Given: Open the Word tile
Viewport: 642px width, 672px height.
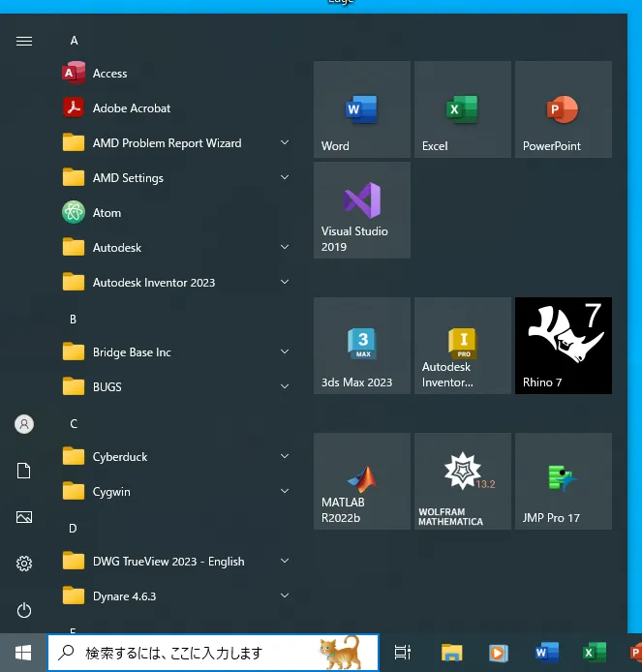Looking at the screenshot, I should [x=361, y=109].
